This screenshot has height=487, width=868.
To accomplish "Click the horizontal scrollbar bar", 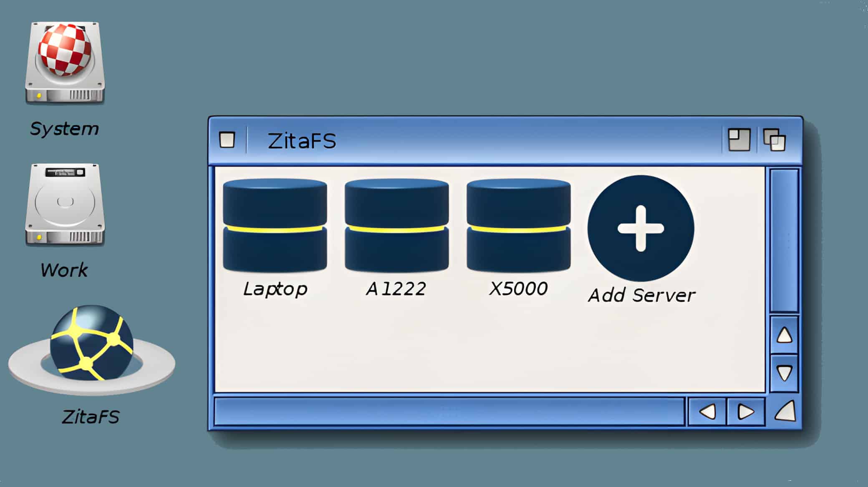I will click(x=449, y=412).
